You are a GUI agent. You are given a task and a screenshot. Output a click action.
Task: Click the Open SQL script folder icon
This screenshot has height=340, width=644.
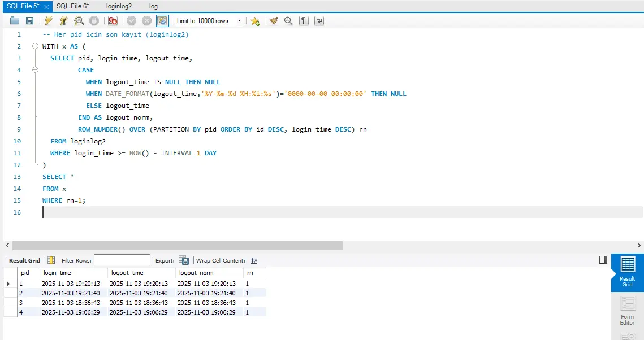point(14,21)
